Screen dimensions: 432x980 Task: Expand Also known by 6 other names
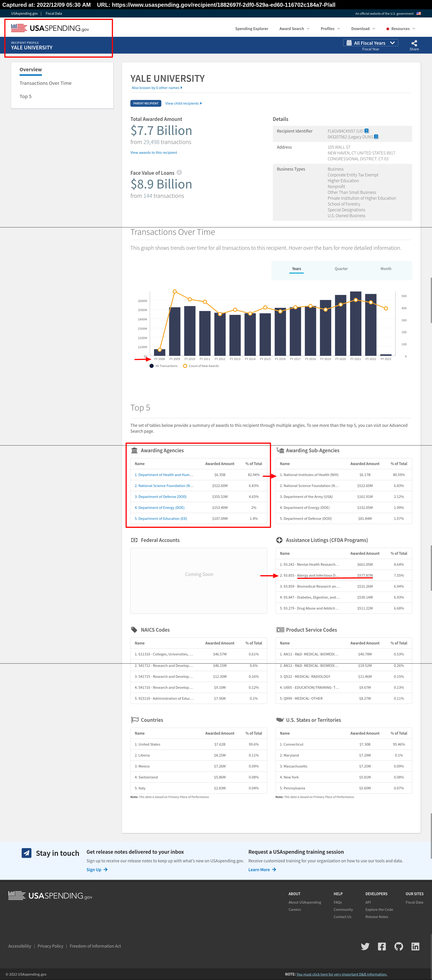(157, 88)
